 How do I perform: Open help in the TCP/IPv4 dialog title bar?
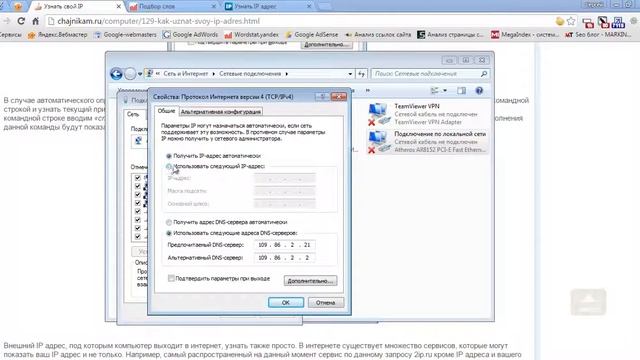[x=322, y=97]
